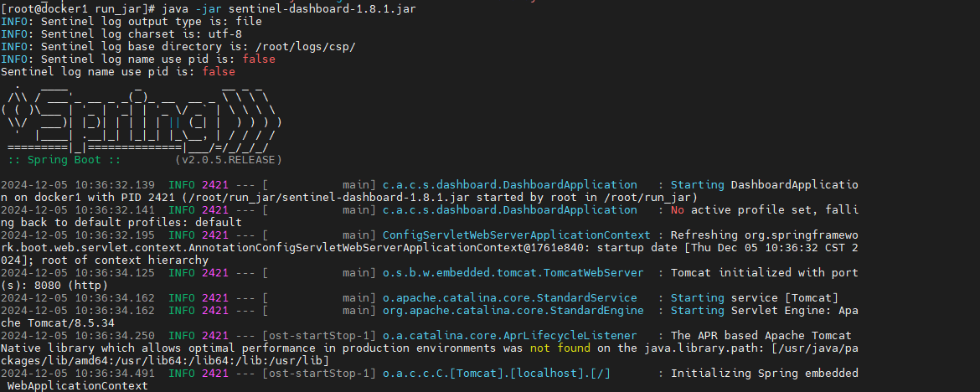Screen dimensions: 980x392
Task: Click the '[ost-startStop-1]' thread name at 10:36:34.250
Action: [319, 336]
